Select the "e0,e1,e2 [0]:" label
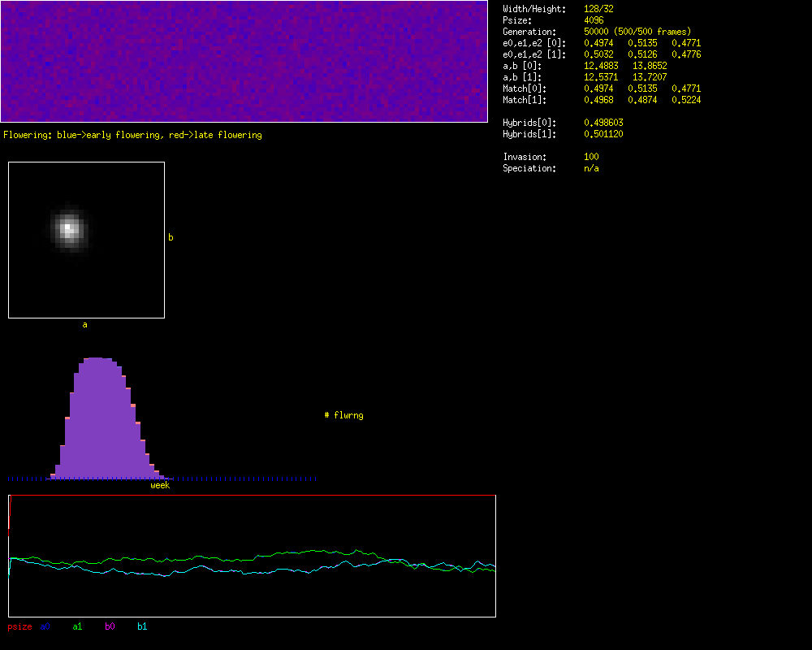Image resolution: width=812 pixels, height=650 pixels. pos(534,44)
